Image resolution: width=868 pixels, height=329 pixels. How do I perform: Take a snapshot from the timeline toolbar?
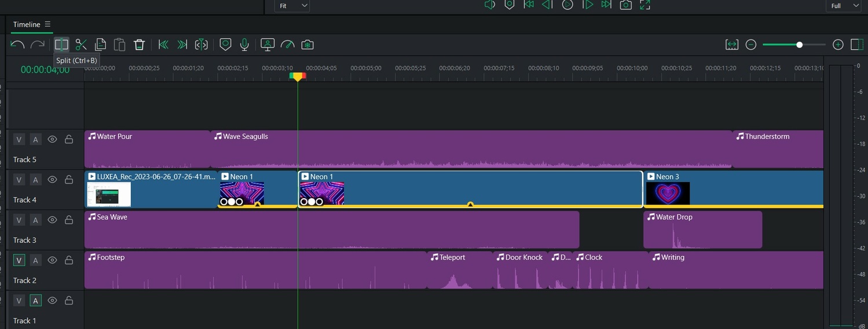pyautogui.click(x=307, y=45)
